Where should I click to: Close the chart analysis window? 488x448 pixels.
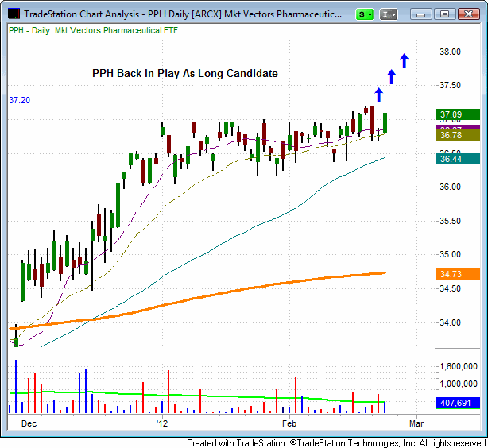click(x=468, y=14)
